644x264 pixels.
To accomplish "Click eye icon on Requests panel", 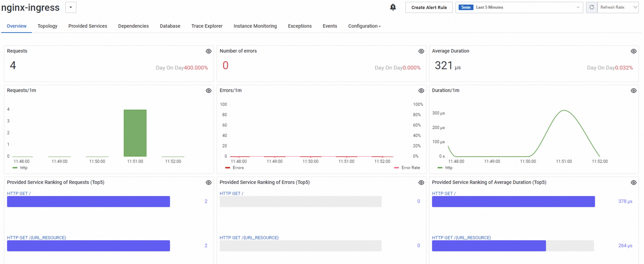I will coord(209,51).
